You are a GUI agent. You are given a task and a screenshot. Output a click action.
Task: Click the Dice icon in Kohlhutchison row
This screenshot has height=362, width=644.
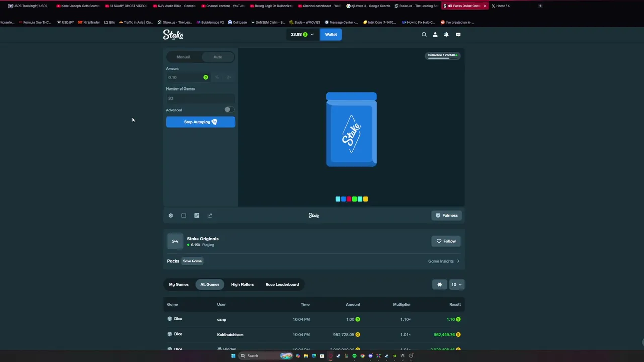170,334
